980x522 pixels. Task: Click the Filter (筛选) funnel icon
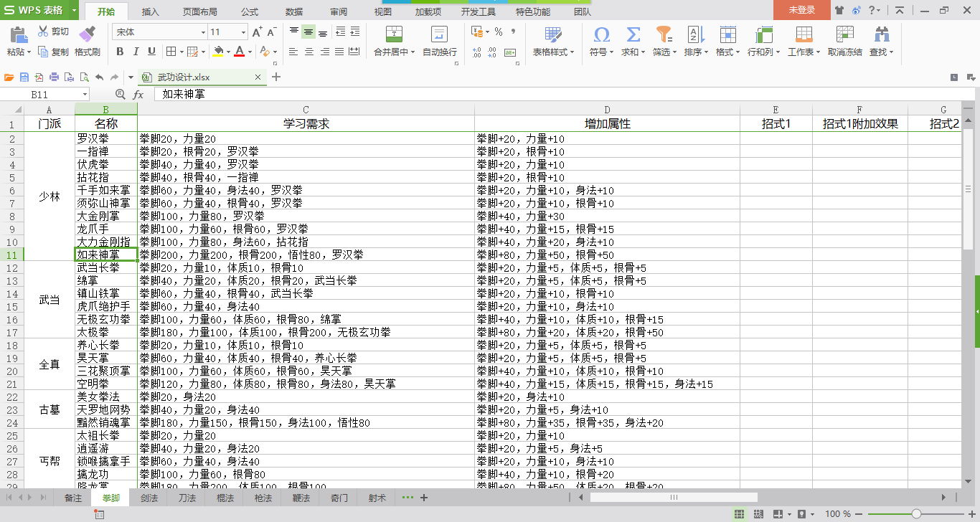point(664,34)
